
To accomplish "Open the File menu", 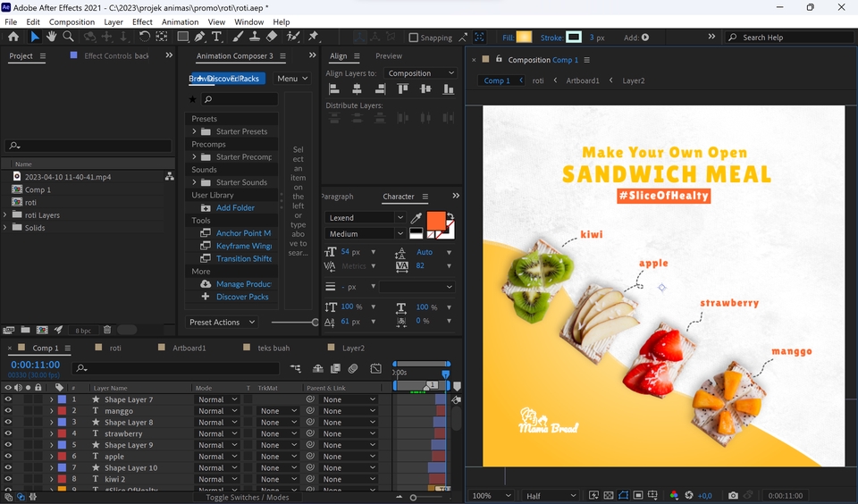I will pyautogui.click(x=11, y=21).
